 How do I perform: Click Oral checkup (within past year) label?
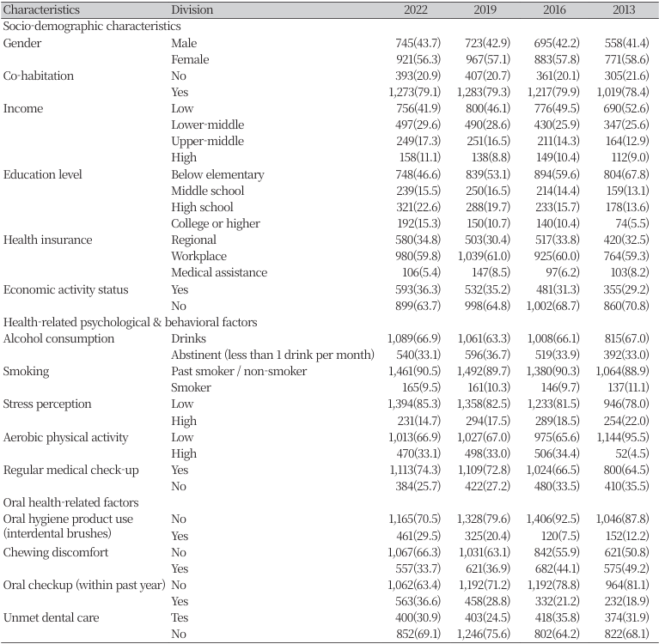click(x=84, y=586)
